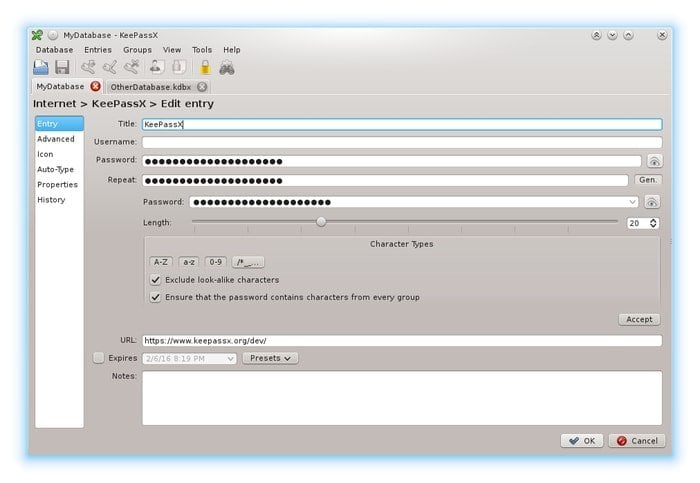Select the Auto-Type section in sidebar

click(x=59, y=169)
